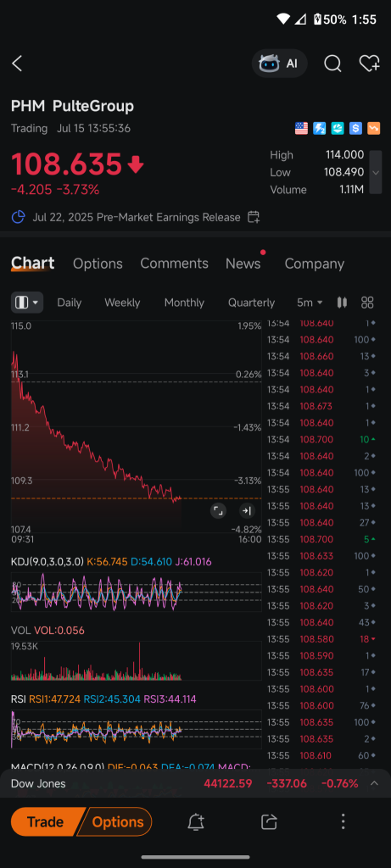
Task: Open the Comments tab
Action: click(174, 264)
